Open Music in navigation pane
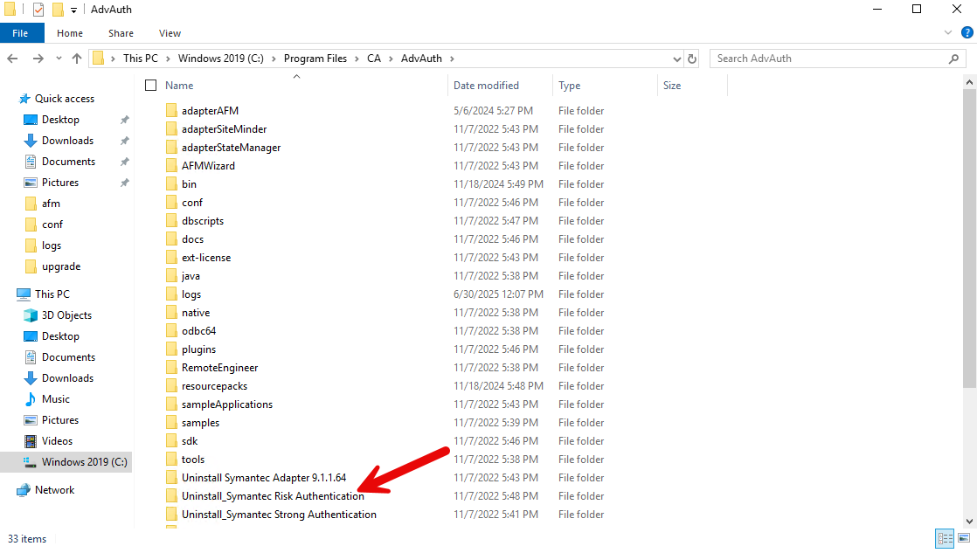 click(55, 399)
